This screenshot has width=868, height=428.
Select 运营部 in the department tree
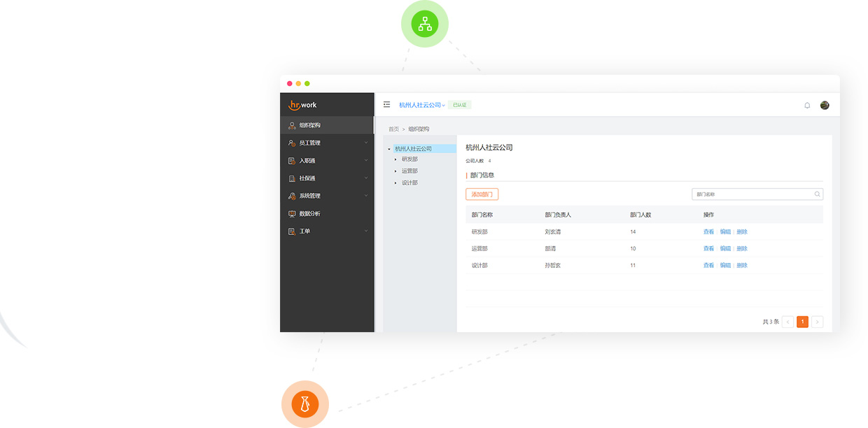(409, 171)
